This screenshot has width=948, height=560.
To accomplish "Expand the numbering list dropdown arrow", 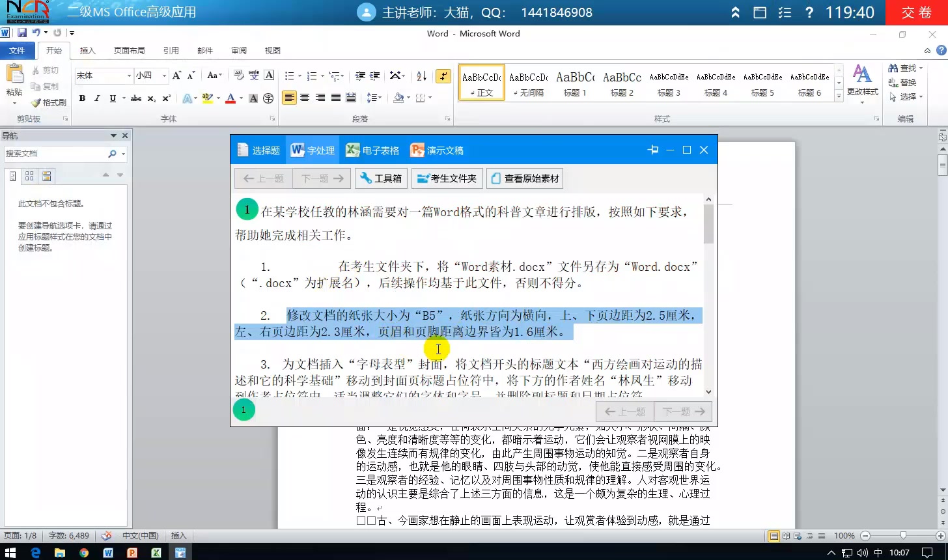I will click(x=322, y=76).
